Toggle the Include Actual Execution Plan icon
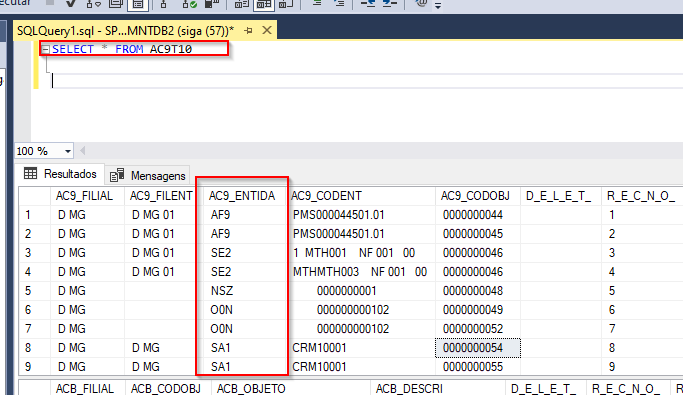This screenshot has height=395, width=683. [164, 4]
